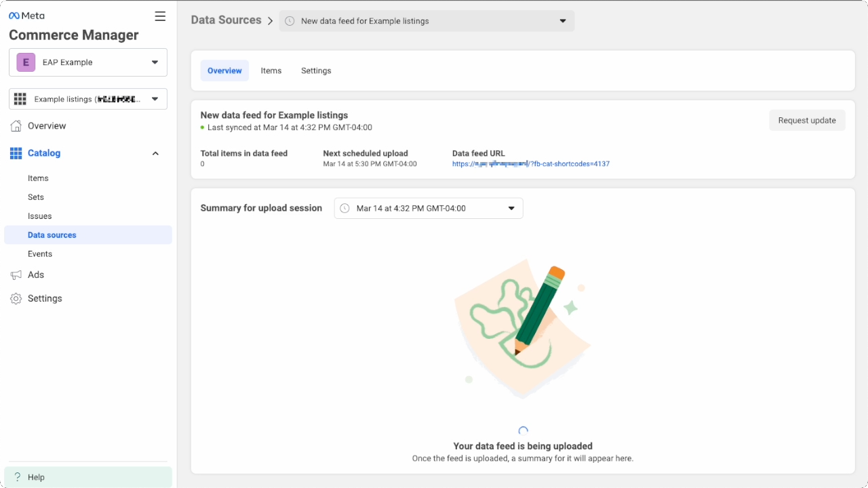Click the 'Mar 14 at 5:30 PM GMT-04:00' value
The height and width of the screenshot is (488, 868).
coord(370,164)
